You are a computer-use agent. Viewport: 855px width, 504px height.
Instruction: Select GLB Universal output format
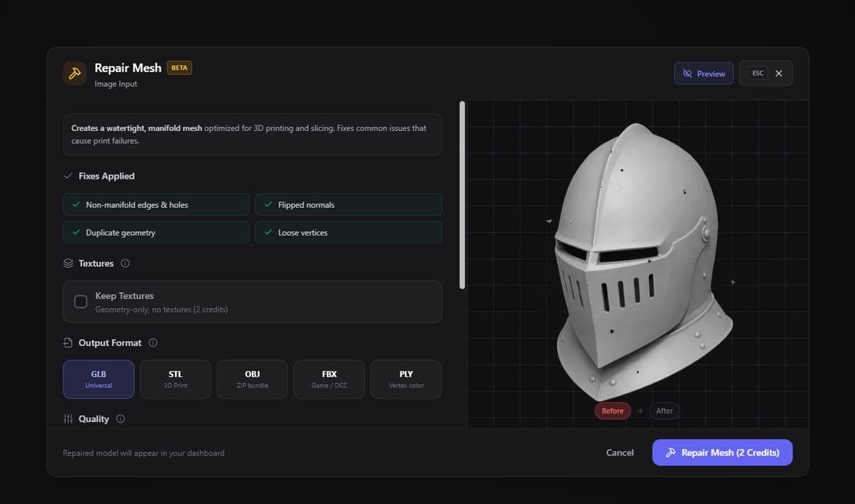coord(98,379)
